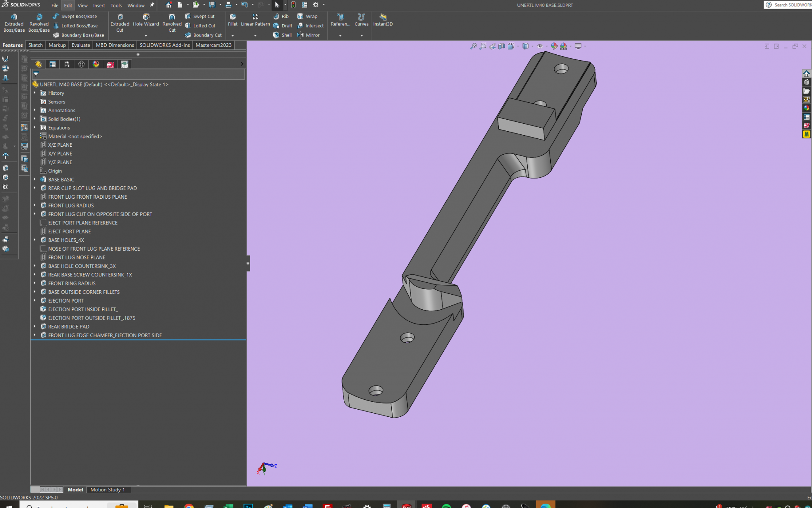Open the Motion Study 1 tab
The width and height of the screenshot is (812, 508).
(x=107, y=490)
